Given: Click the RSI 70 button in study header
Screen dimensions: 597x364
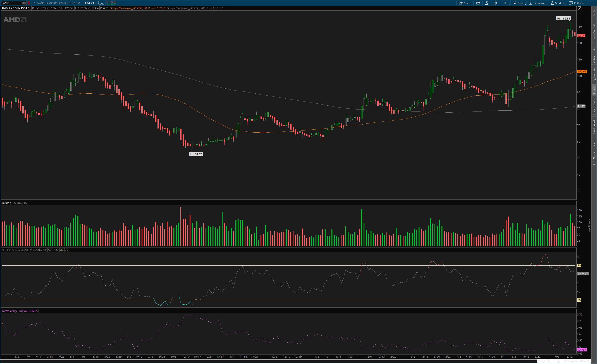Looking at the screenshot, I should [x=67, y=250].
